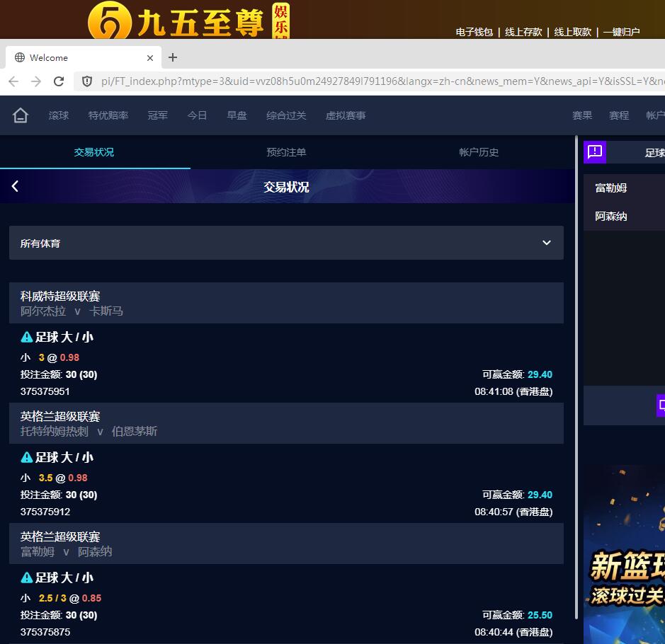Click timestamp 08:40:57 (香港盘)

pyautogui.click(x=513, y=512)
